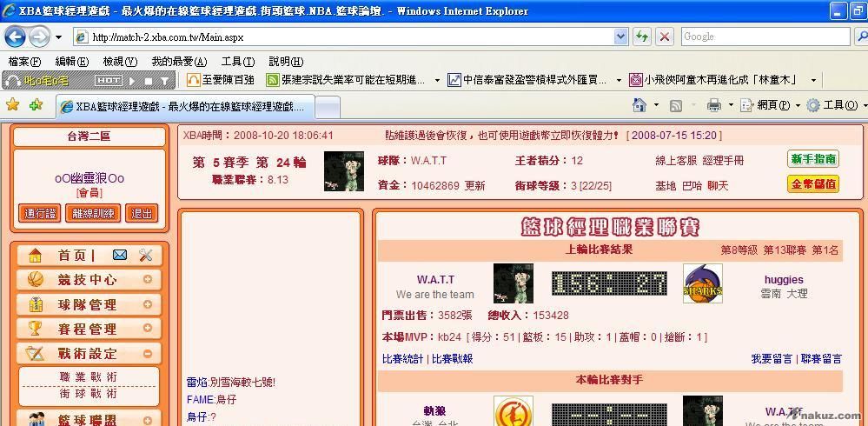
Task: Open the 檔案(F) menu
Action: (x=25, y=62)
